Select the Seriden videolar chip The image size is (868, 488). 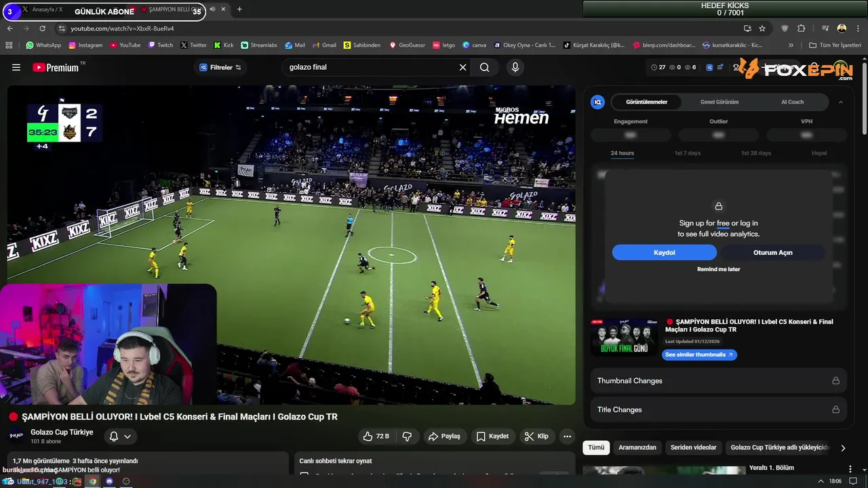point(693,447)
